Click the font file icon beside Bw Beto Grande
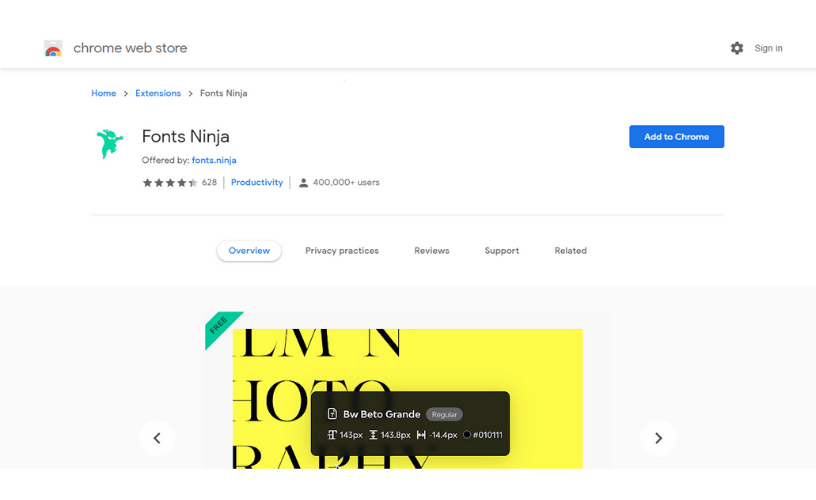Viewport: 816px width, 500px height. click(332, 414)
